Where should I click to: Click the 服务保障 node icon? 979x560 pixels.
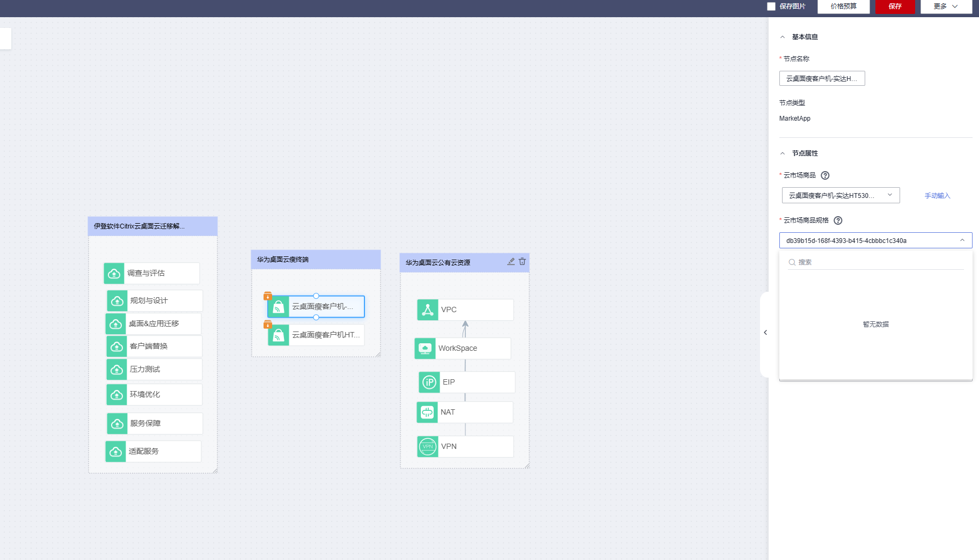(x=118, y=424)
